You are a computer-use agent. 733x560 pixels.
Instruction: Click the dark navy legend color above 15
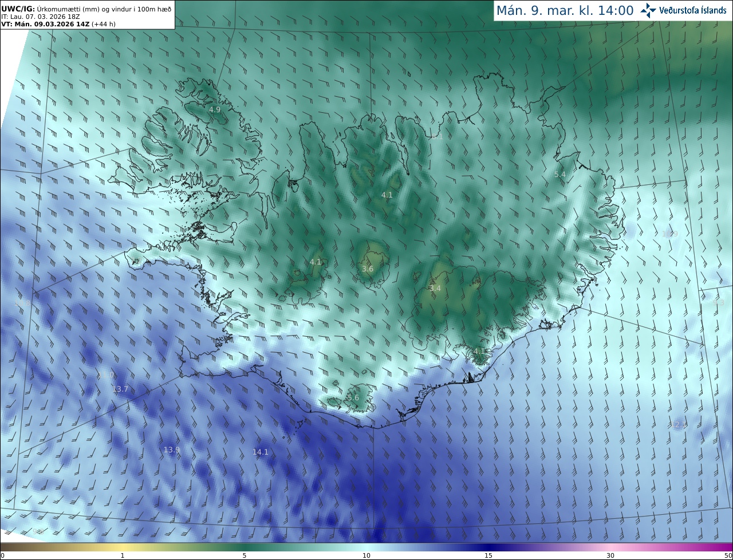click(488, 547)
